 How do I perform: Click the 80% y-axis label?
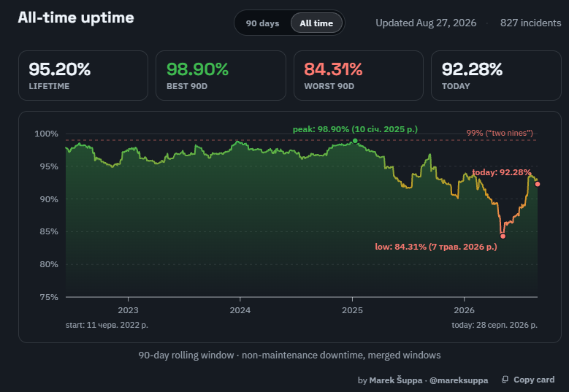(x=49, y=264)
